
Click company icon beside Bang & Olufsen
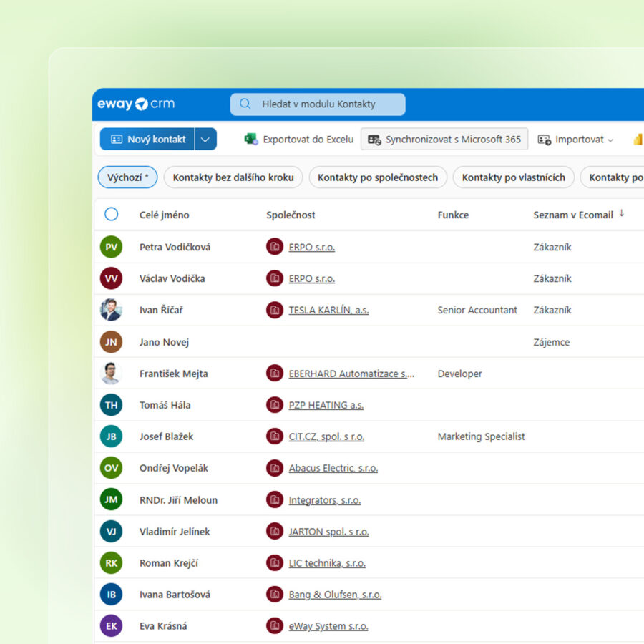pyautogui.click(x=275, y=595)
